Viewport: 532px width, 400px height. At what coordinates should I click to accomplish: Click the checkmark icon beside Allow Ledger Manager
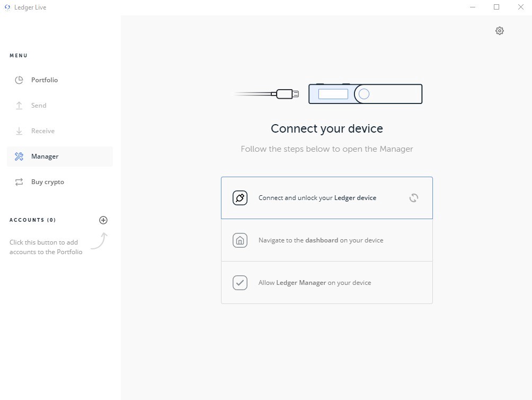[240, 283]
